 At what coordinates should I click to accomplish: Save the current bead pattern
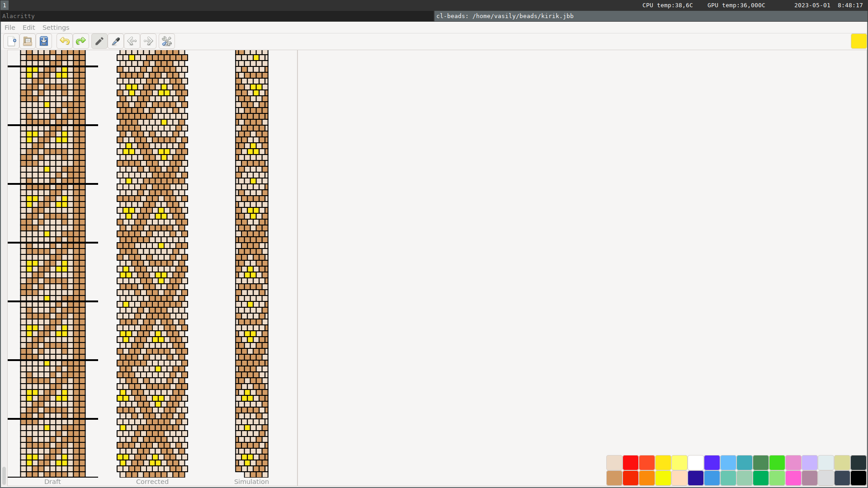coord(44,41)
